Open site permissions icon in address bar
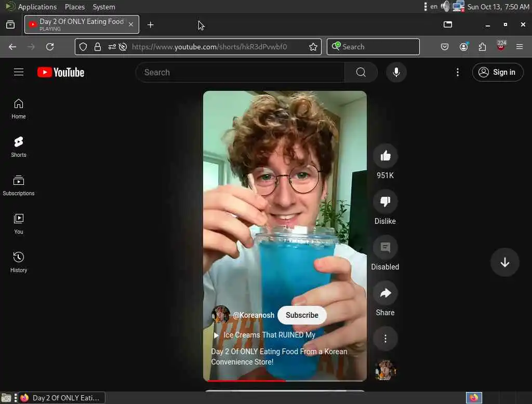 coord(112,47)
